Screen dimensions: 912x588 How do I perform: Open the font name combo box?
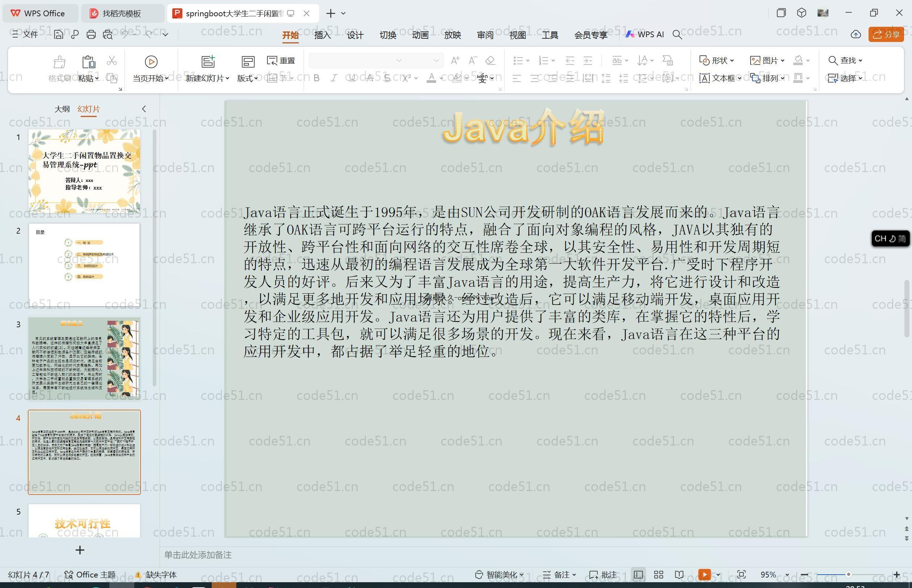point(356,60)
